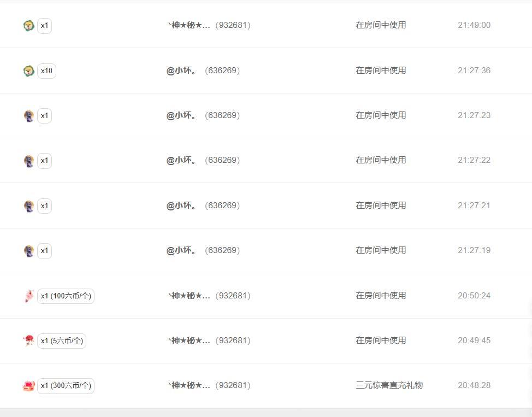Click the 20:48:28 timestamp
The image size is (532, 417).
474,385
